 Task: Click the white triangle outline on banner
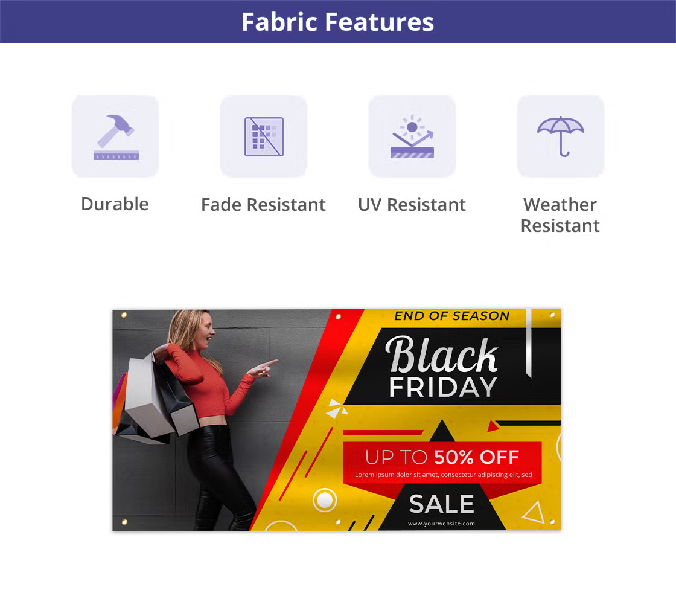[x=534, y=512]
